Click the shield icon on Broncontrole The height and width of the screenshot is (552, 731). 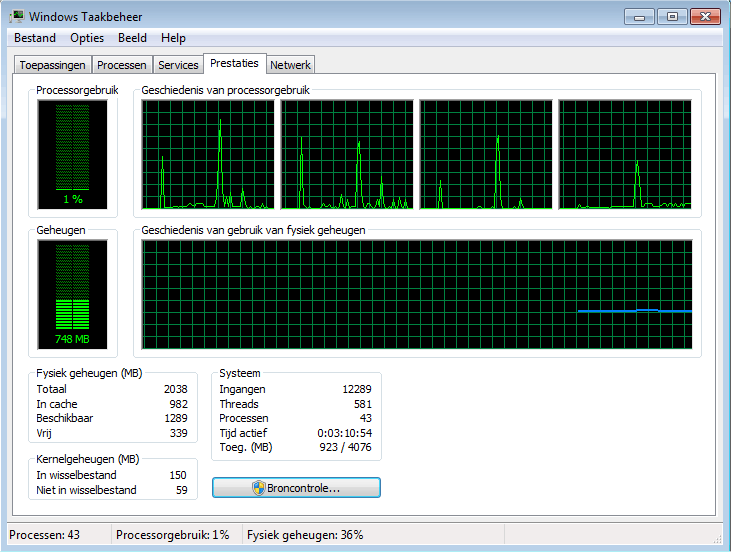tap(259, 488)
